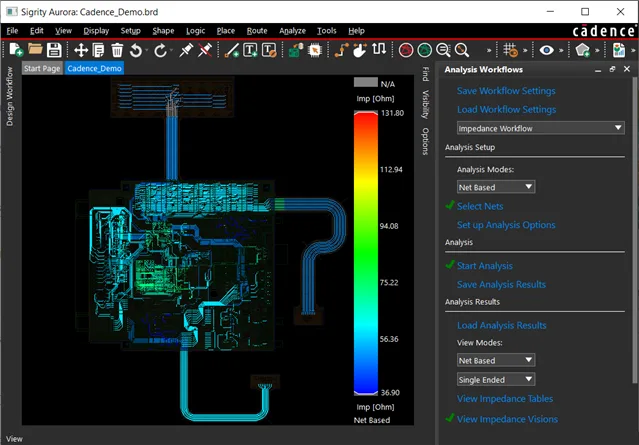Select the Add Connect routing tool
The height and width of the screenshot is (445, 639).
point(342,50)
